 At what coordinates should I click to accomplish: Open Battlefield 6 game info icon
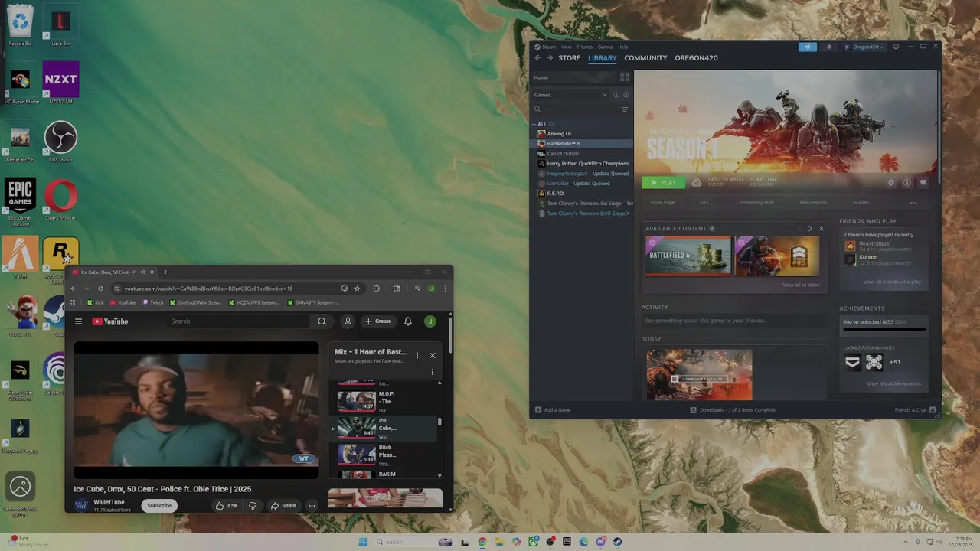click(907, 182)
